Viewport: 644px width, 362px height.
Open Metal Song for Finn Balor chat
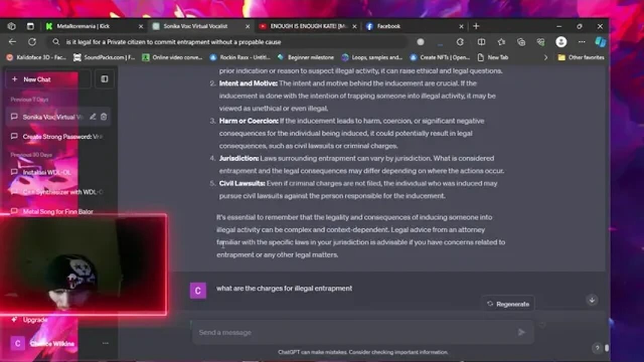[x=58, y=212]
